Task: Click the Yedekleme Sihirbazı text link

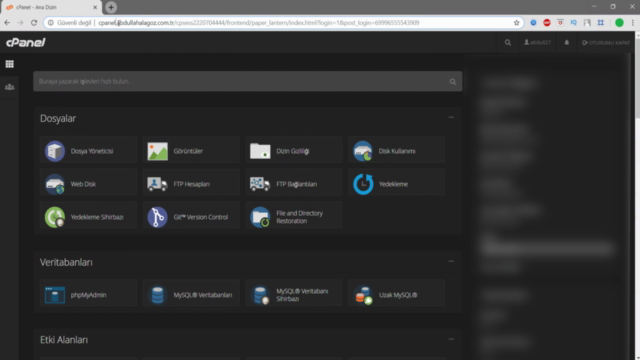Action: pyautogui.click(x=97, y=217)
